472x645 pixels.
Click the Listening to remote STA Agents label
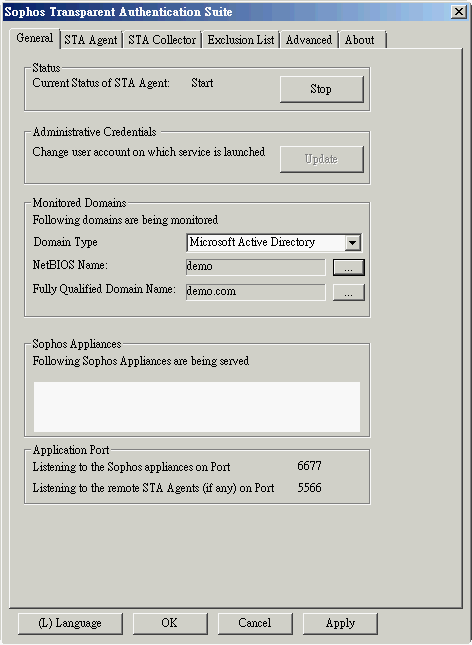click(153, 488)
